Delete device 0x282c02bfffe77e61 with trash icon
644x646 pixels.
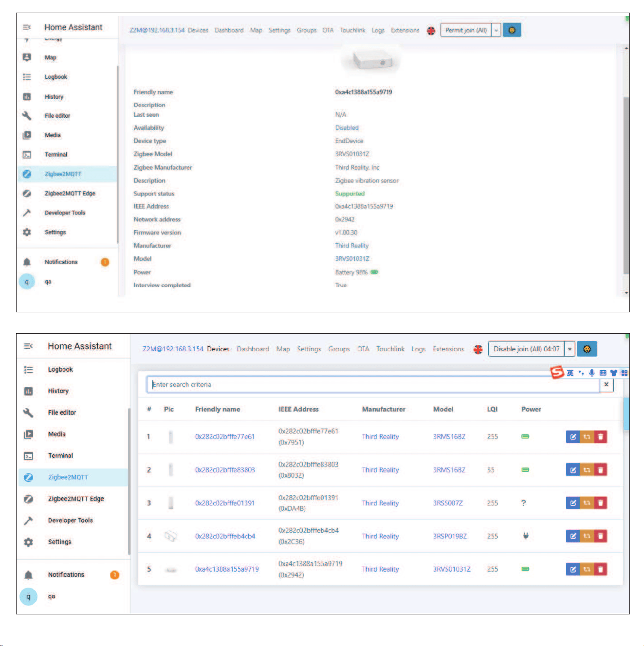pyautogui.click(x=601, y=437)
